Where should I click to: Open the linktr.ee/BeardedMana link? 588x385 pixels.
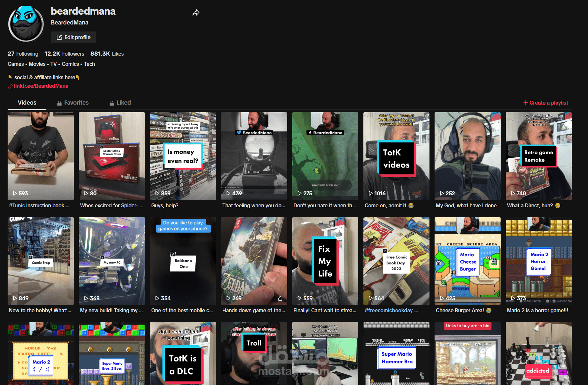41,86
